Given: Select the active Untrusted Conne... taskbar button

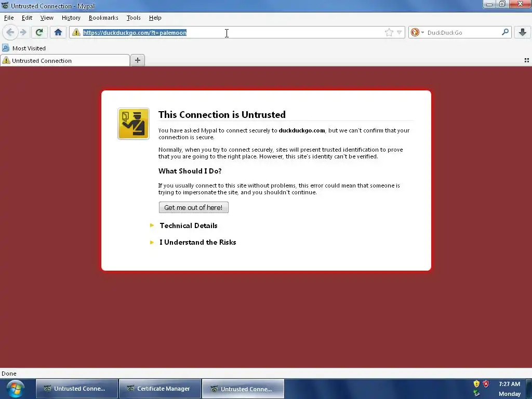Looking at the screenshot, I should (x=243, y=389).
